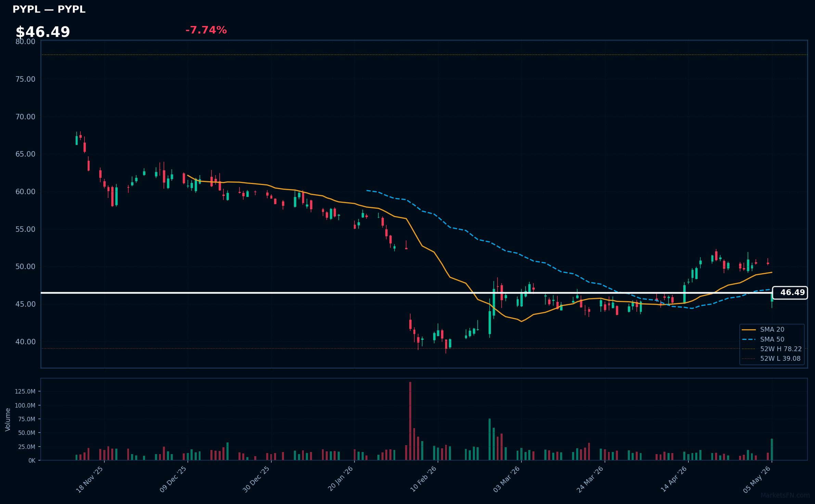Click the 50.0M volume axis label

(x=27, y=433)
